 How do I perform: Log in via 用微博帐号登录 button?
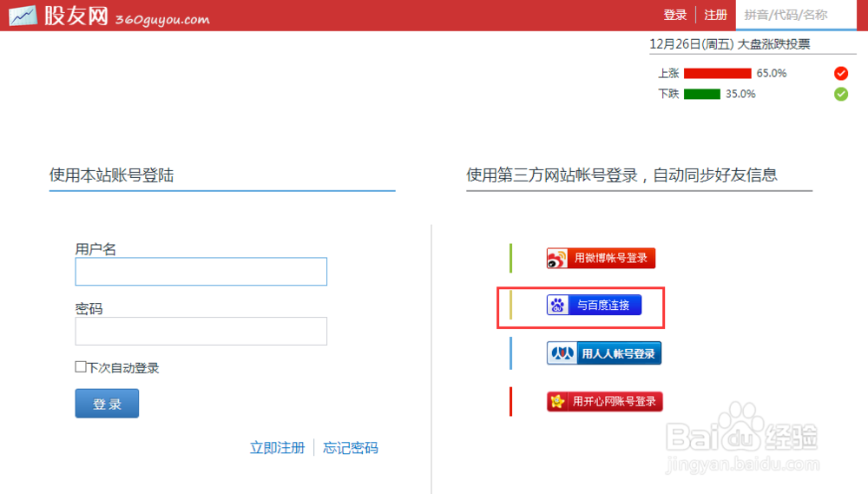click(601, 258)
